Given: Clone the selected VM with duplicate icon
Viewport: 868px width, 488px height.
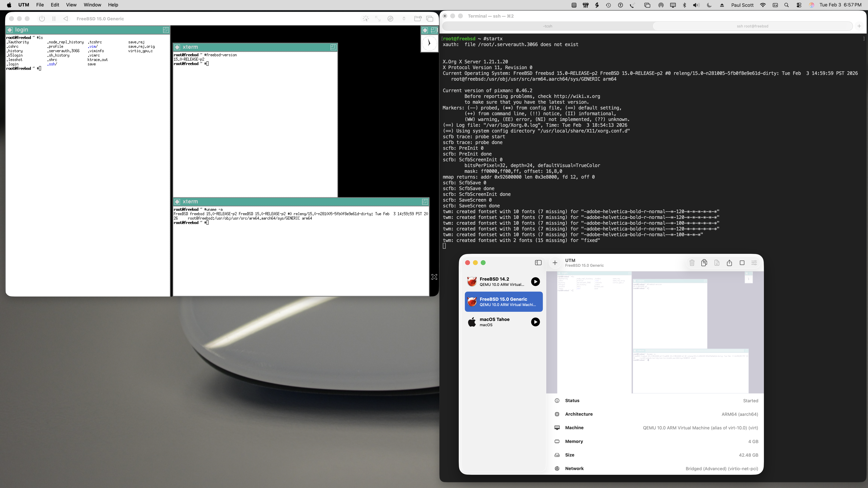Looking at the screenshot, I should click(x=704, y=263).
